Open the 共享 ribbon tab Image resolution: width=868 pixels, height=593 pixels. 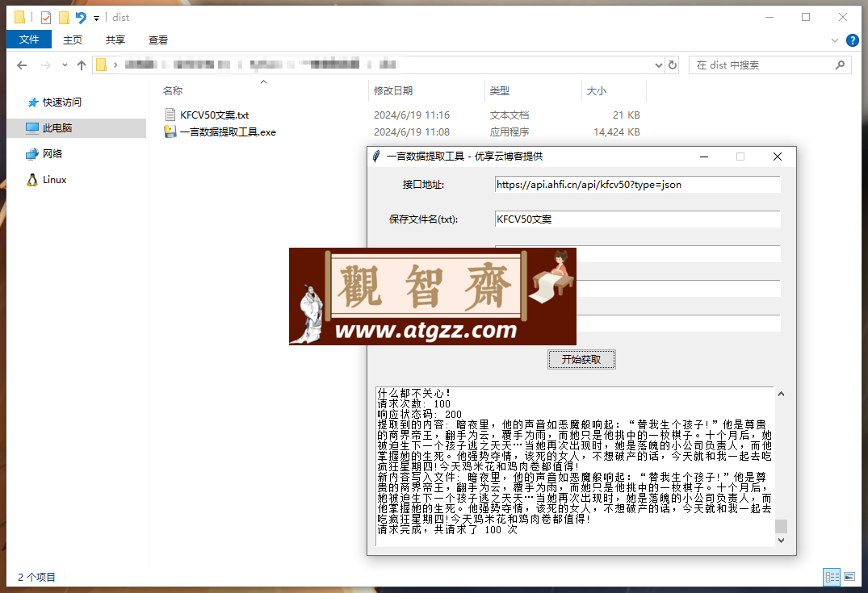115,40
